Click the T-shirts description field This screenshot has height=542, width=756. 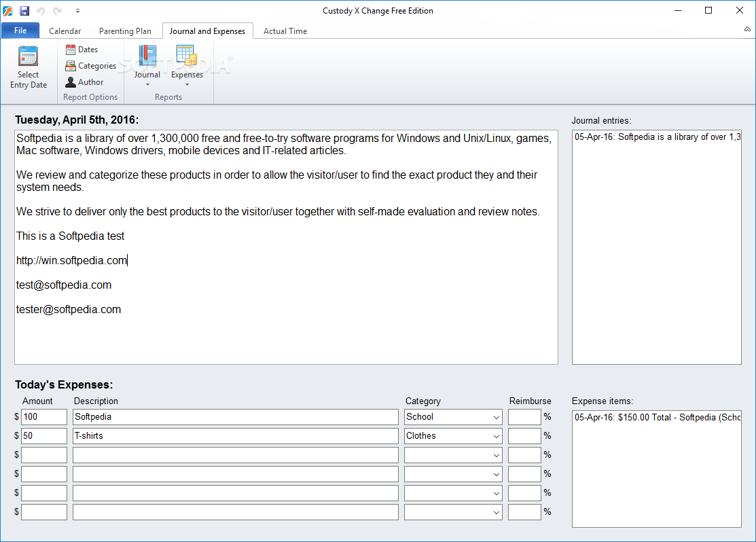tap(235, 436)
